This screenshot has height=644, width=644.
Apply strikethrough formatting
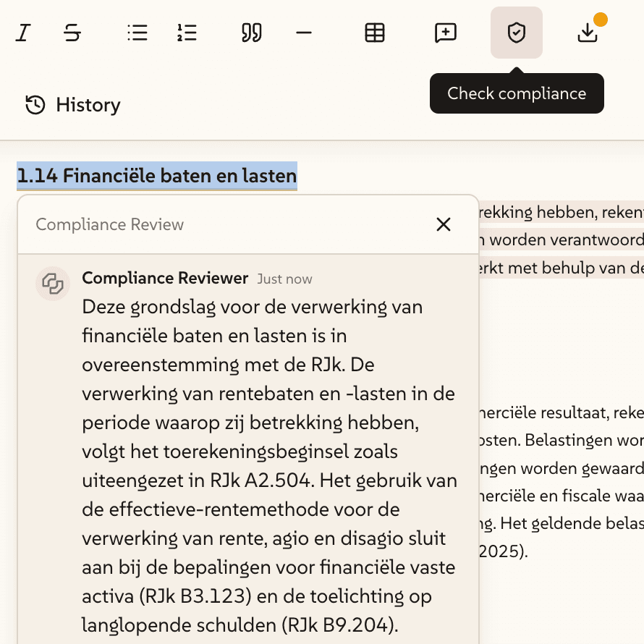72,33
